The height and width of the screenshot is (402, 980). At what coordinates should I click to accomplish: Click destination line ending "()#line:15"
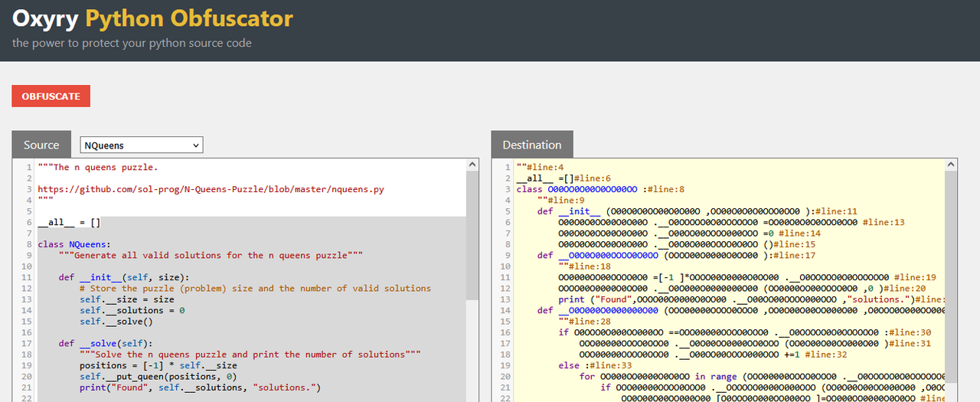point(687,244)
